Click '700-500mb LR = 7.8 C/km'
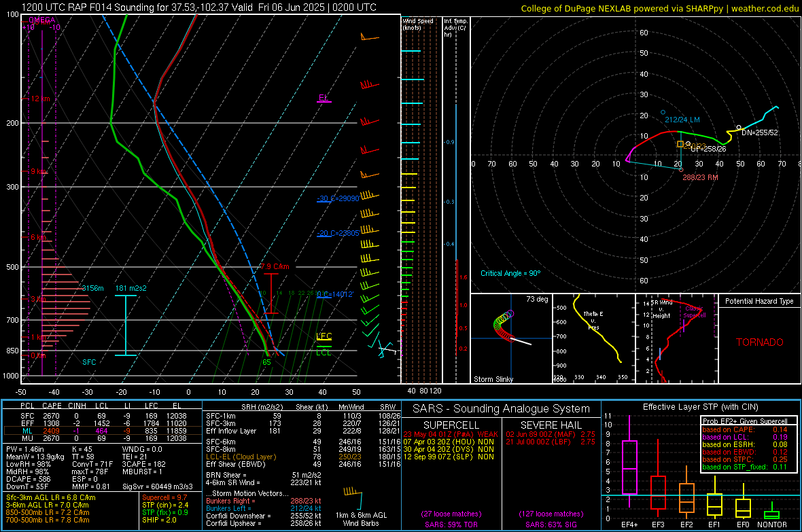Viewport: 802px width, 532px height. click(48, 520)
